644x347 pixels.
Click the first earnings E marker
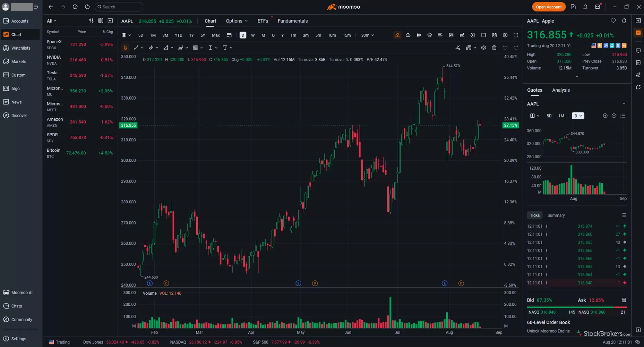[x=150, y=283]
